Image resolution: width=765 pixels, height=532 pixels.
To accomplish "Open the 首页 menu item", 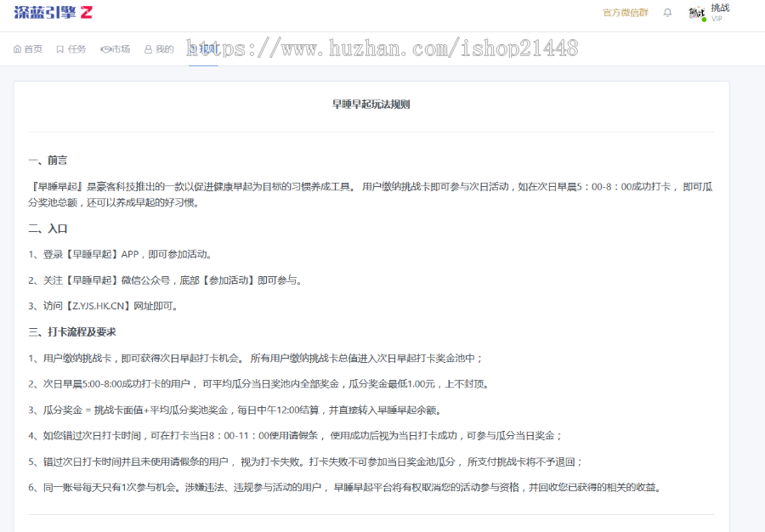I will (x=31, y=49).
